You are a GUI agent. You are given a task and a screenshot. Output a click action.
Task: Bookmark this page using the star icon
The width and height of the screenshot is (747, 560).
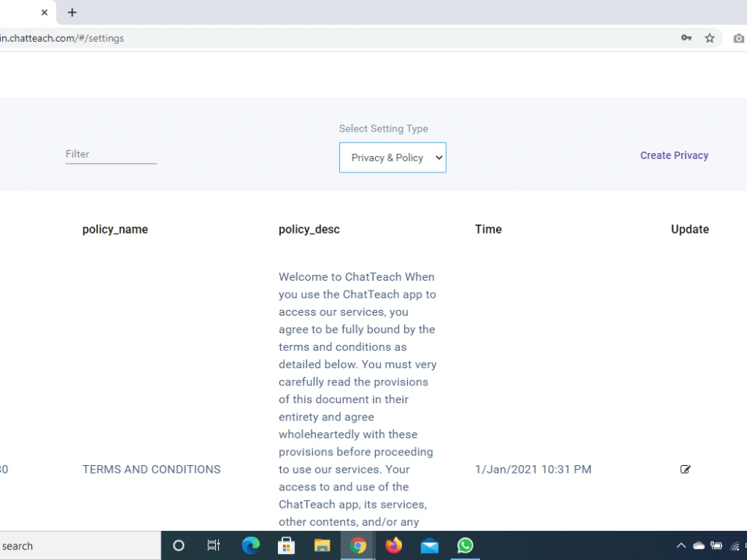(x=709, y=37)
